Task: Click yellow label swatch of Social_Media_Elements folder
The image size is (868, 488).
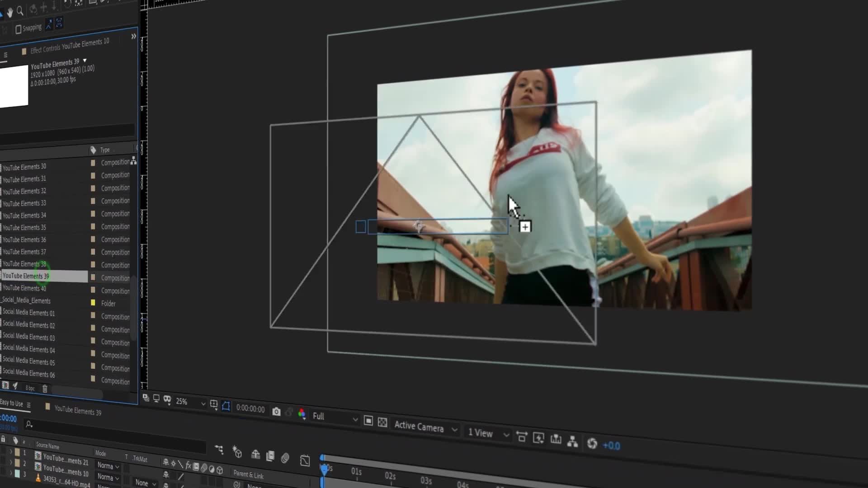Action: [93, 303]
